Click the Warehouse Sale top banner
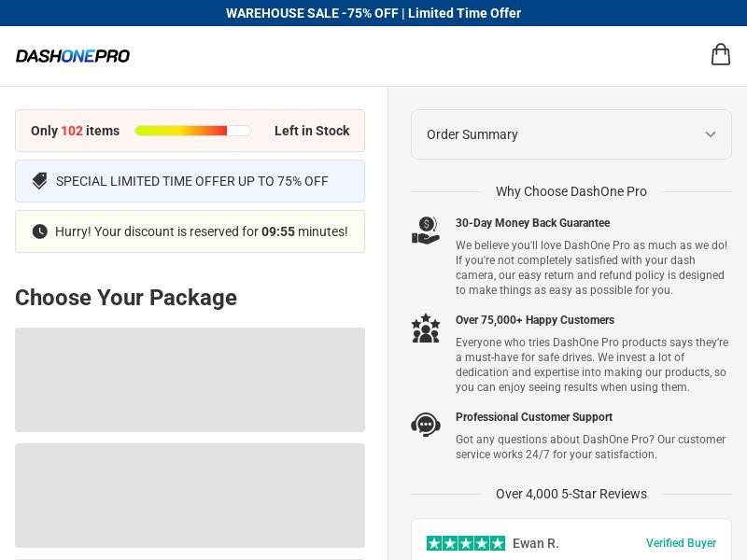This screenshot has width=747, height=560. tap(373, 13)
